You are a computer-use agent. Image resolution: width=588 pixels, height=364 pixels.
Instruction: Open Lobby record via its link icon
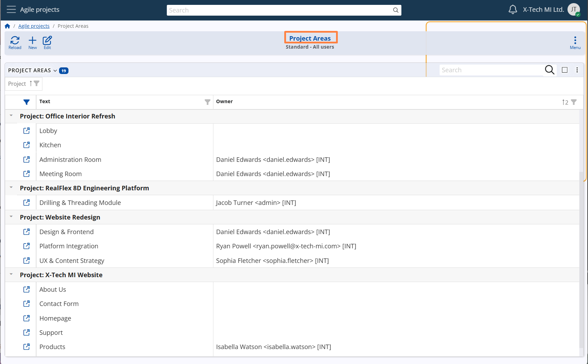tap(26, 131)
